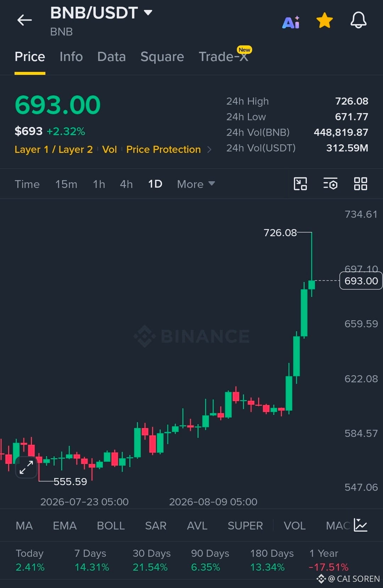Expand tags with chevron after Price Protection

click(x=209, y=150)
